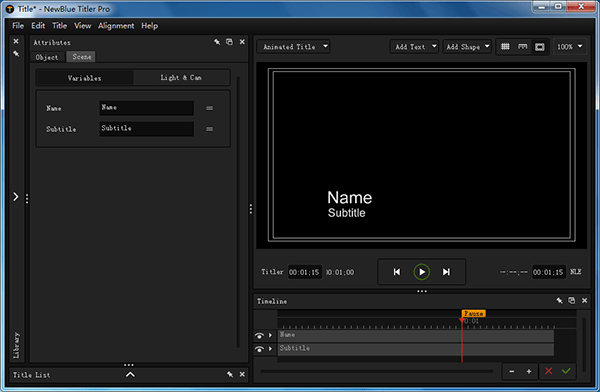This screenshot has height=392, width=600.
Task: Undock the Timeline panel
Action: pyautogui.click(x=572, y=301)
